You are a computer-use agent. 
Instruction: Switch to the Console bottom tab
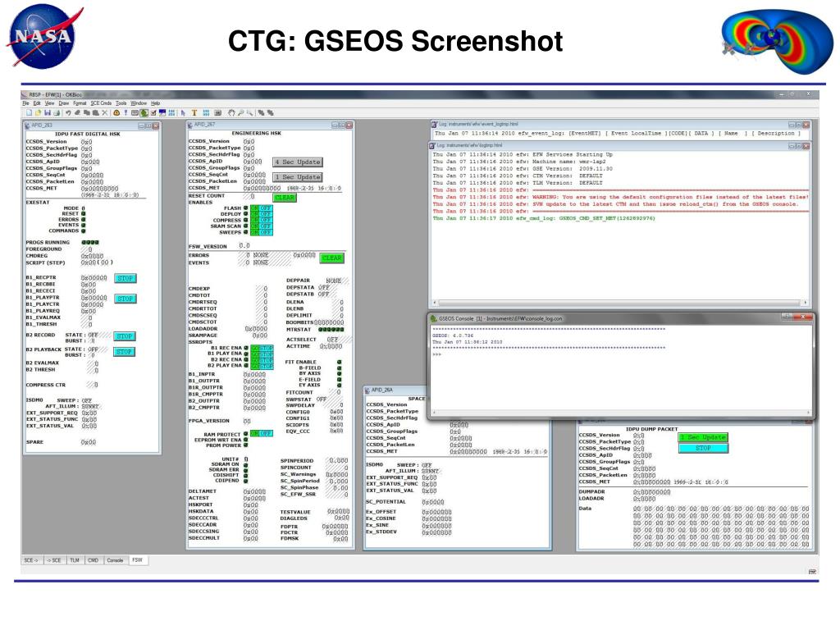coord(115,560)
